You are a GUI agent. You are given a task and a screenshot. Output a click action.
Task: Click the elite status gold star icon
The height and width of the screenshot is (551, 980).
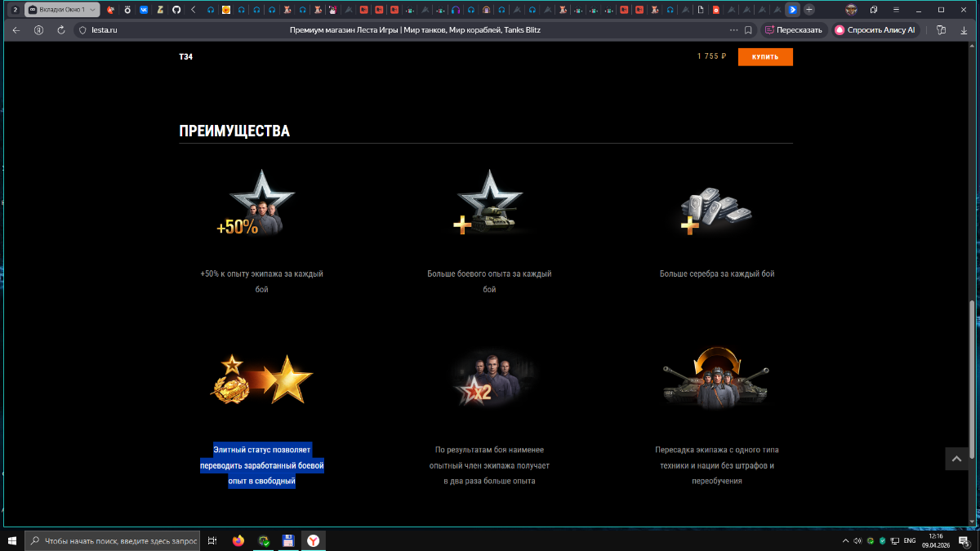(263, 379)
